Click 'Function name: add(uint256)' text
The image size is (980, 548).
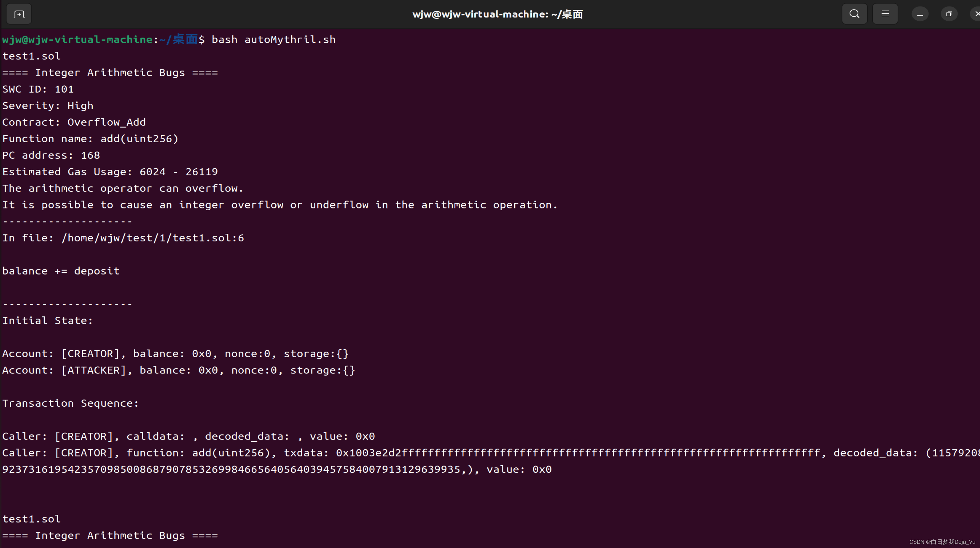pyautogui.click(x=91, y=139)
